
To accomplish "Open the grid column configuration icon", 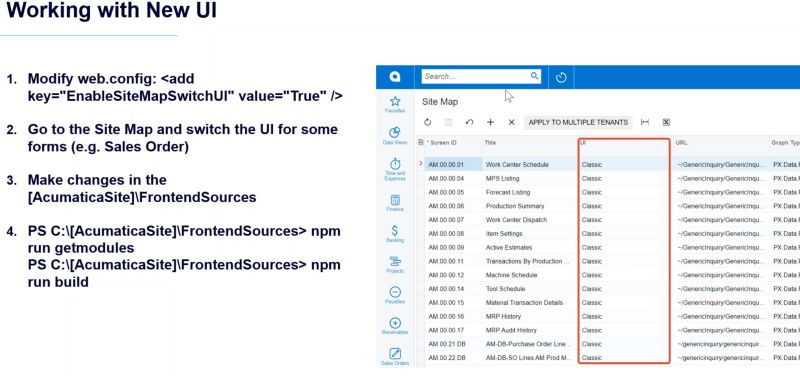I will (420, 142).
